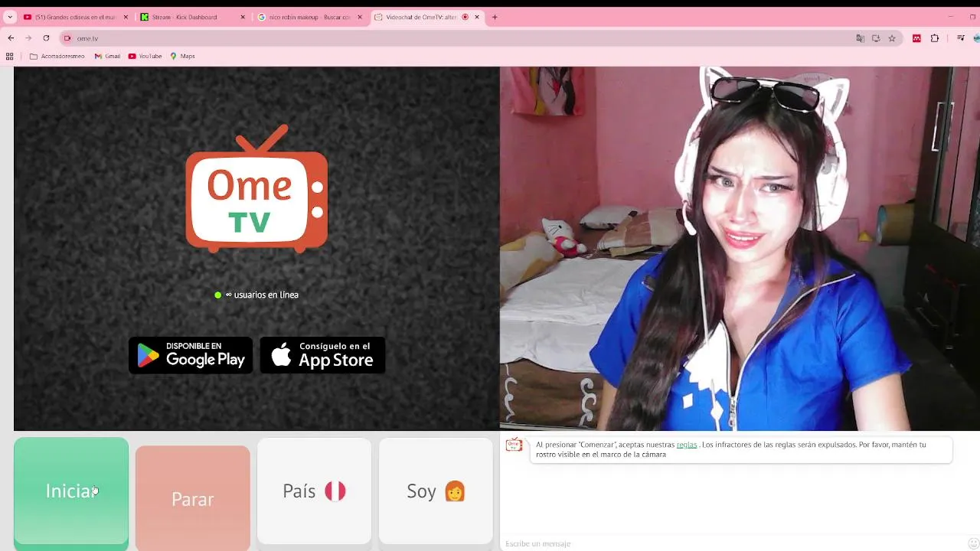This screenshot has height=551, width=980.
Task: Click the Iniciar button
Action: click(71, 491)
